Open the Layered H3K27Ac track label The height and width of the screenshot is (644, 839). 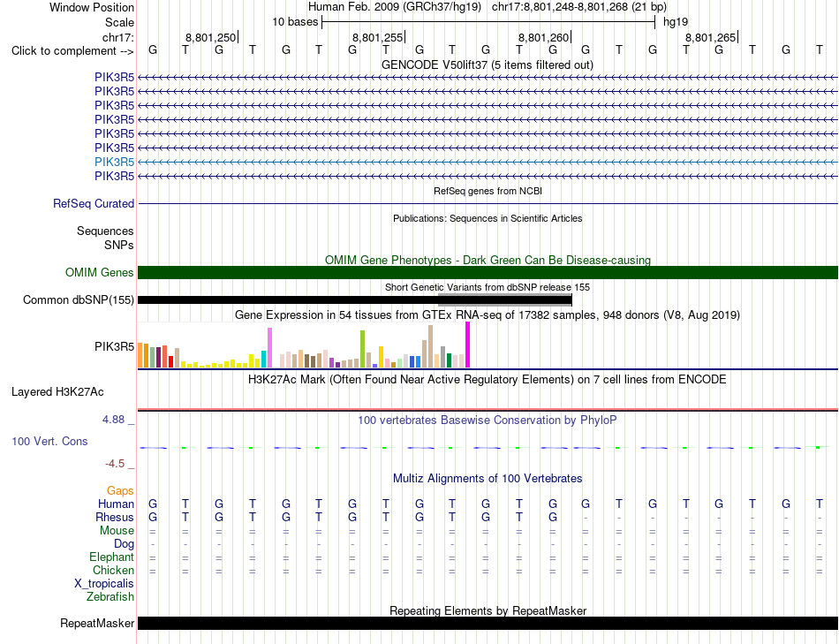coord(57,392)
